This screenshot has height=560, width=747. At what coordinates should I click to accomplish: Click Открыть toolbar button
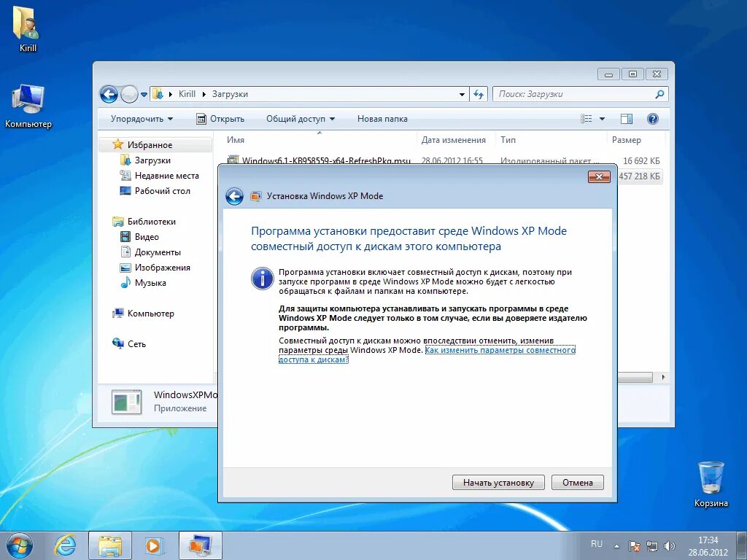pyautogui.click(x=220, y=119)
